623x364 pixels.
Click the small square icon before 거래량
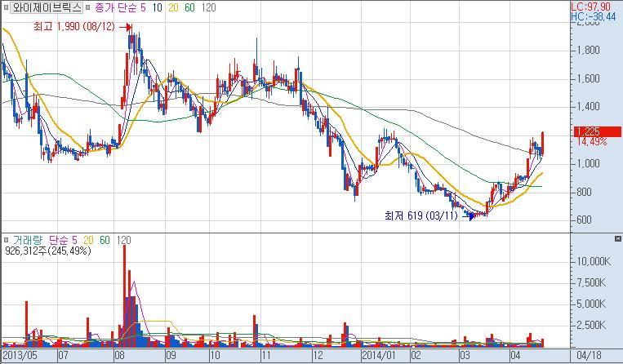[6, 240]
